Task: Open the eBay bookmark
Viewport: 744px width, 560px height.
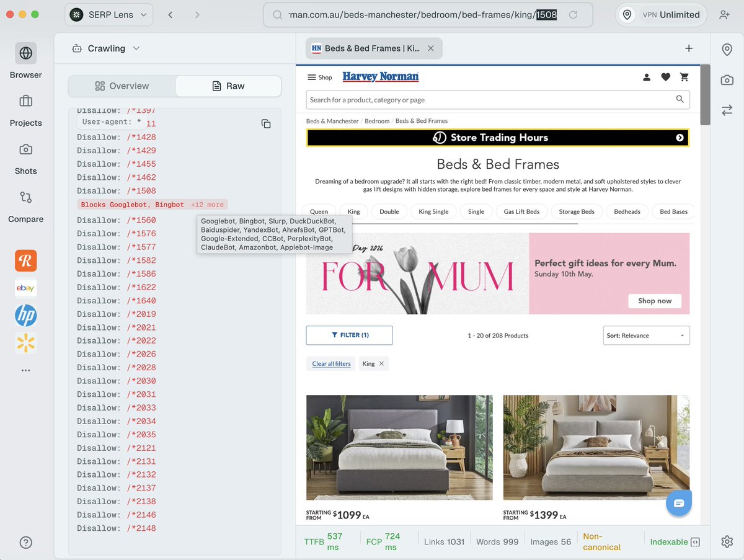Action: pos(26,288)
